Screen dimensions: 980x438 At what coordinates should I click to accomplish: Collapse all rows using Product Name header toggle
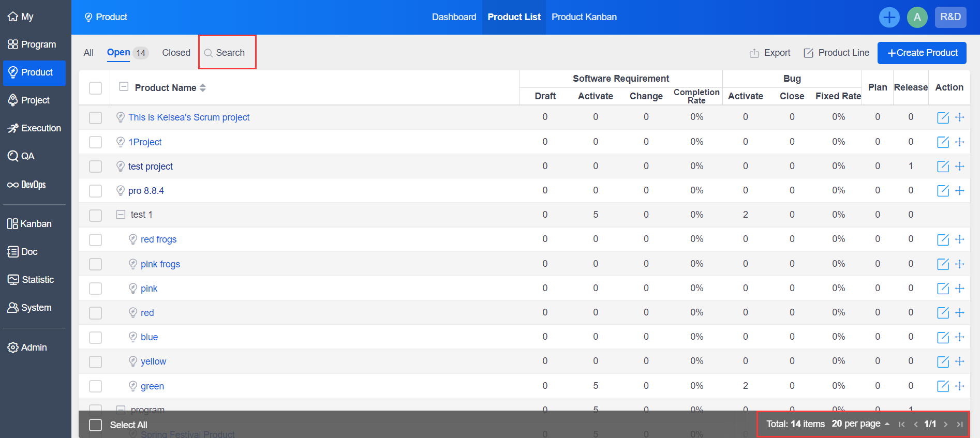point(124,87)
